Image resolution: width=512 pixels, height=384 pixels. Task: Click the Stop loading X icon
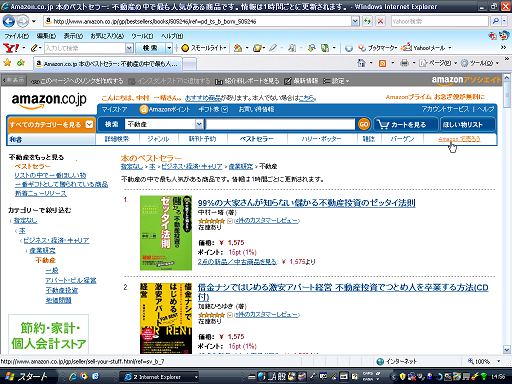pos(380,22)
